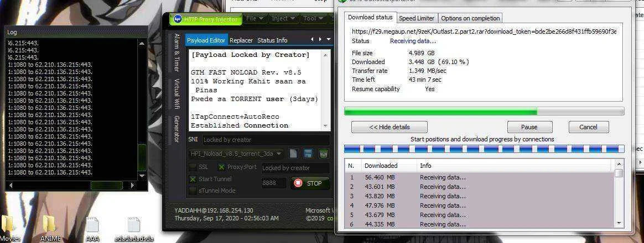Click the Log scroll down arrow
The image size is (644, 243).
pyautogui.click(x=142, y=176)
